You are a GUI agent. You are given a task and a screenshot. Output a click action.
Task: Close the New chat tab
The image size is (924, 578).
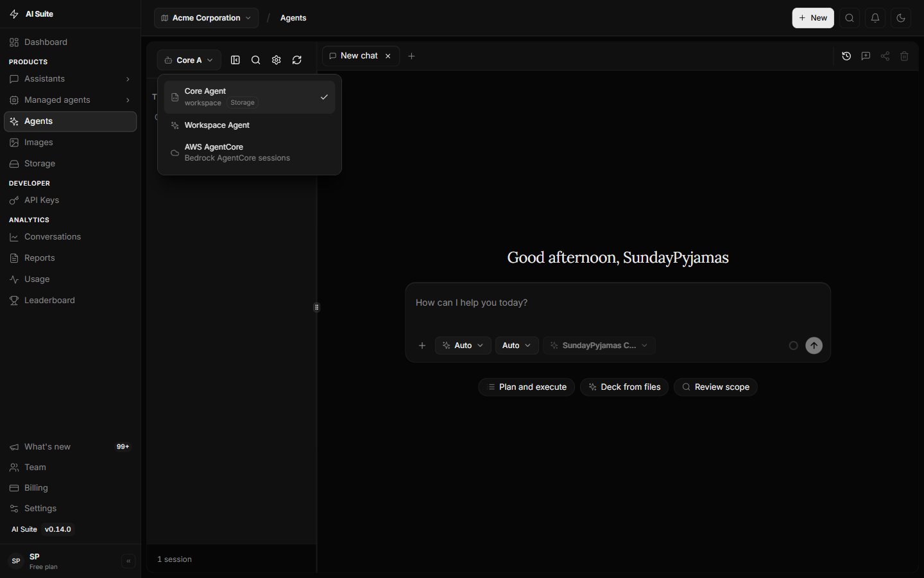coord(388,56)
